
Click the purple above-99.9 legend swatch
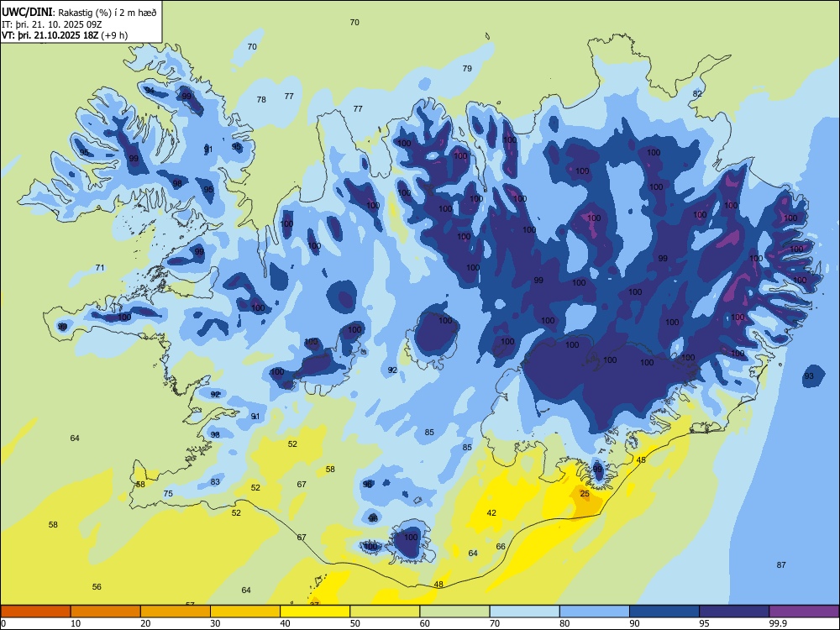coord(804,612)
